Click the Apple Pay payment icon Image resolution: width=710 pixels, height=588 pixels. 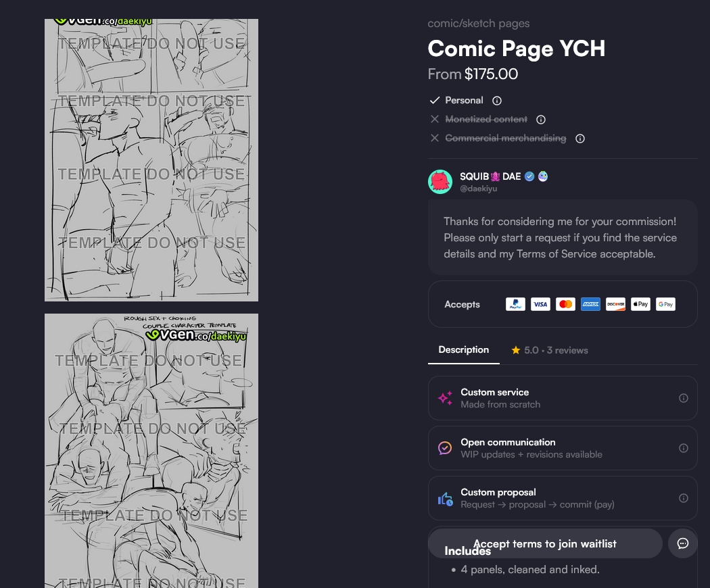coord(640,304)
